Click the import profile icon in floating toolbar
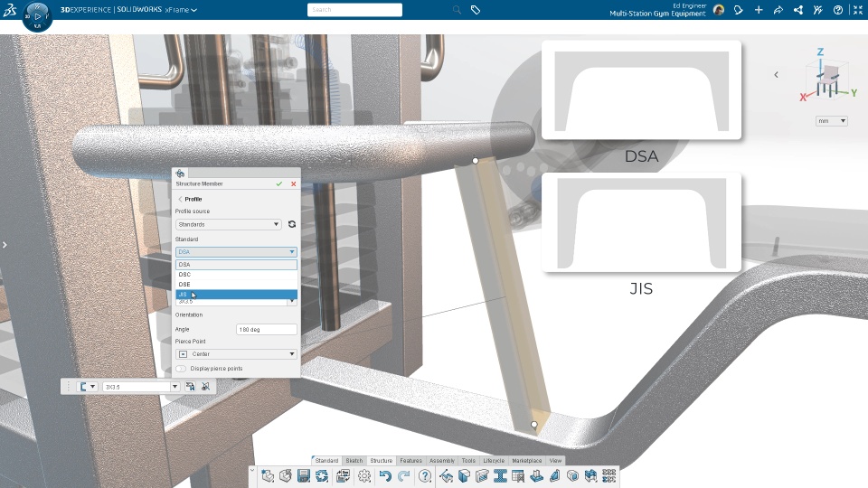The height and width of the screenshot is (488, 868). coord(190,387)
